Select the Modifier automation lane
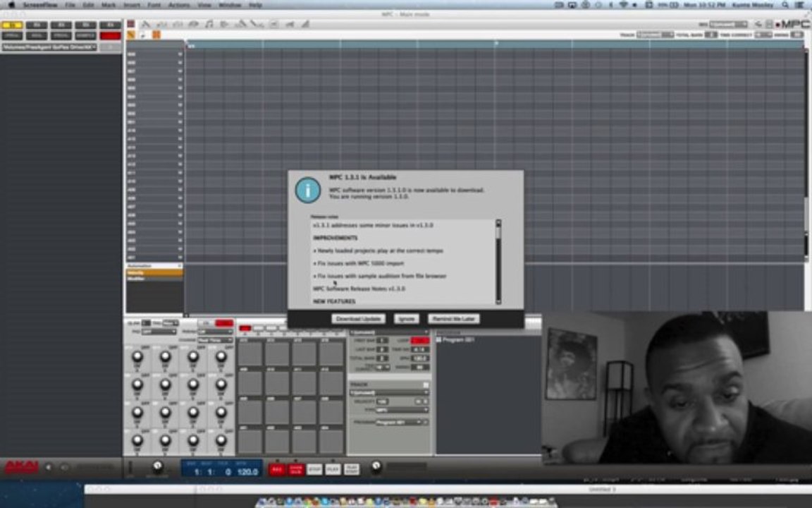Viewport: 812px width, 508px height. point(154,279)
